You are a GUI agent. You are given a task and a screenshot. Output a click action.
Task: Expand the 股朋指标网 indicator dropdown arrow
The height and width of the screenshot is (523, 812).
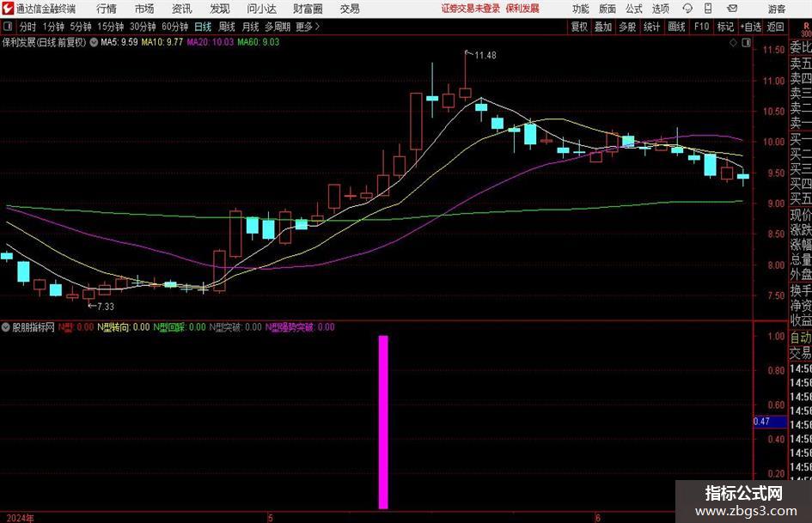pyautogui.click(x=6, y=327)
